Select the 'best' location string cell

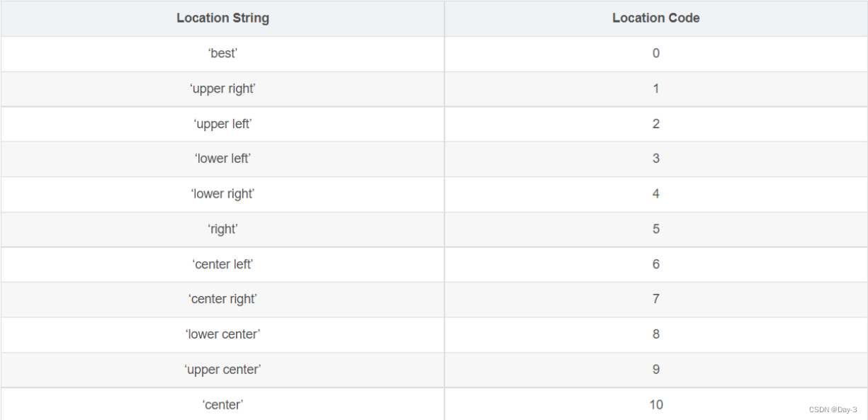pos(222,53)
